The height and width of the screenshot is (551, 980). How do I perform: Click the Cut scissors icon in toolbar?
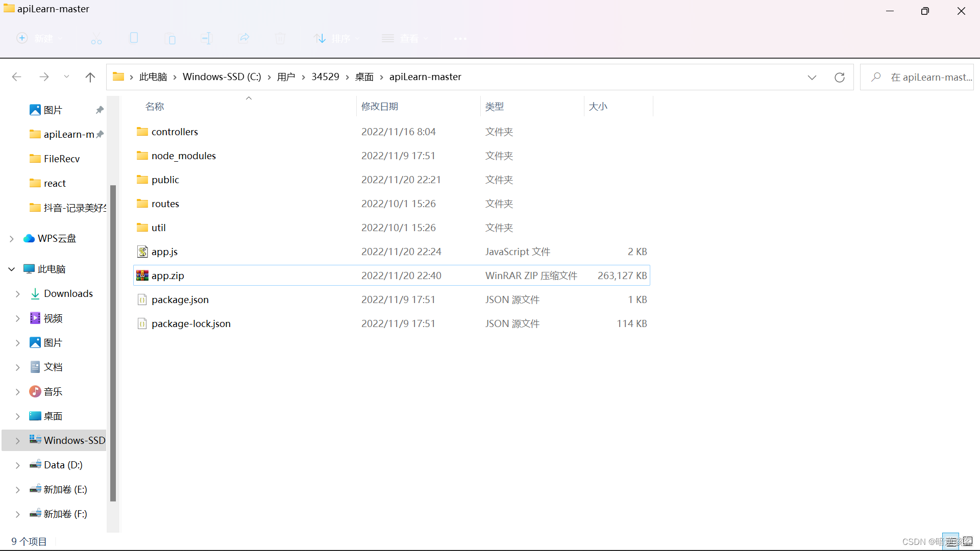(x=96, y=39)
